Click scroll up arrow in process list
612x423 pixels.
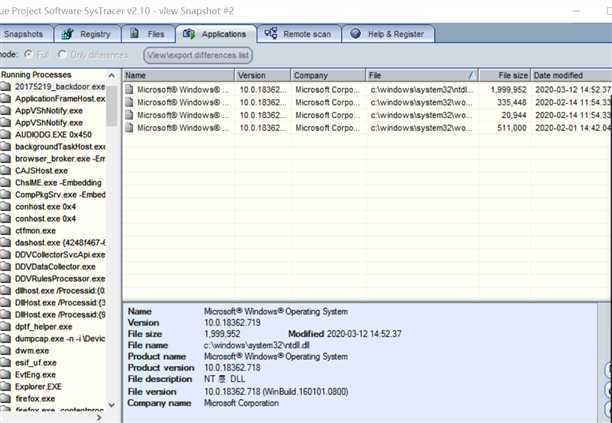pos(111,75)
